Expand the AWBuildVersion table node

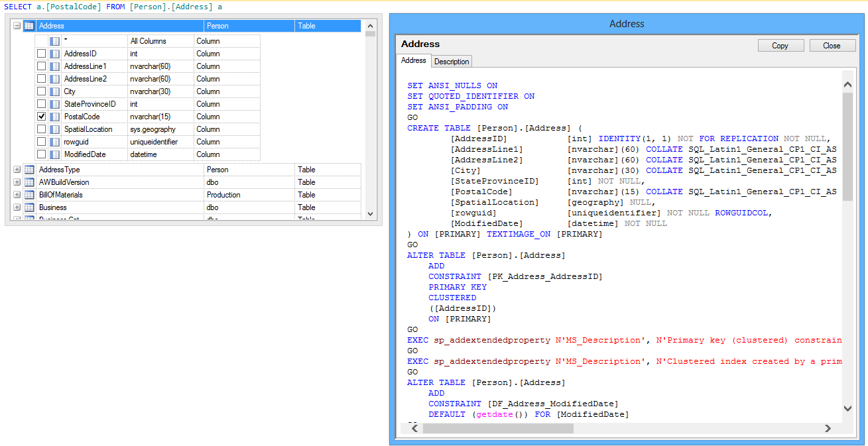17,182
